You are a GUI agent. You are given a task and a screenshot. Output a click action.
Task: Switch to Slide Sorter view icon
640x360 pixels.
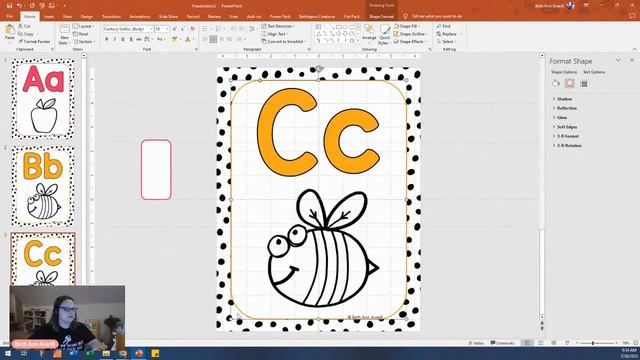pos(540,343)
